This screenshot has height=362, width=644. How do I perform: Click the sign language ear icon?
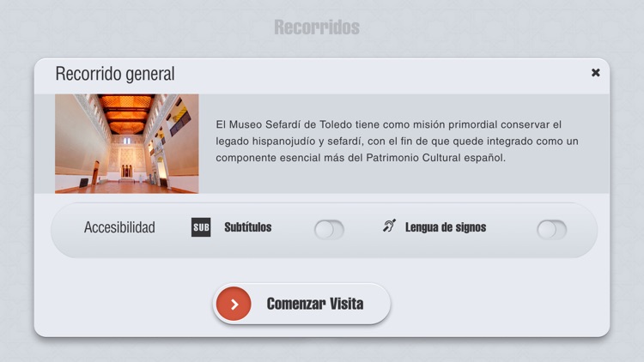pos(389,226)
